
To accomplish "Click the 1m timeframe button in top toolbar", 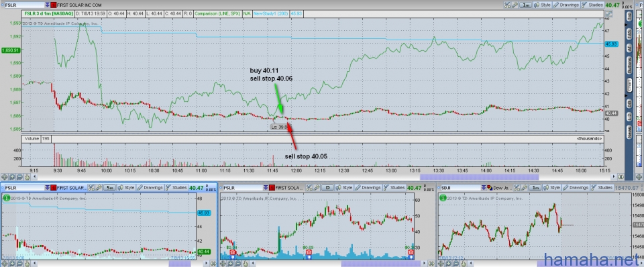I will (526, 5).
